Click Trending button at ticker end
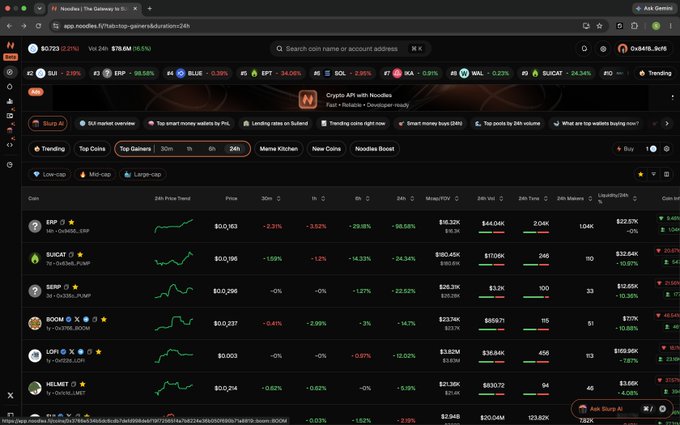This screenshot has width=680, height=425. pos(655,73)
